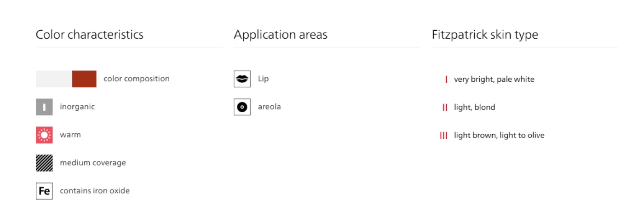Click the 'contains iron oxide' text
The height and width of the screenshot is (223, 644).
95,191
